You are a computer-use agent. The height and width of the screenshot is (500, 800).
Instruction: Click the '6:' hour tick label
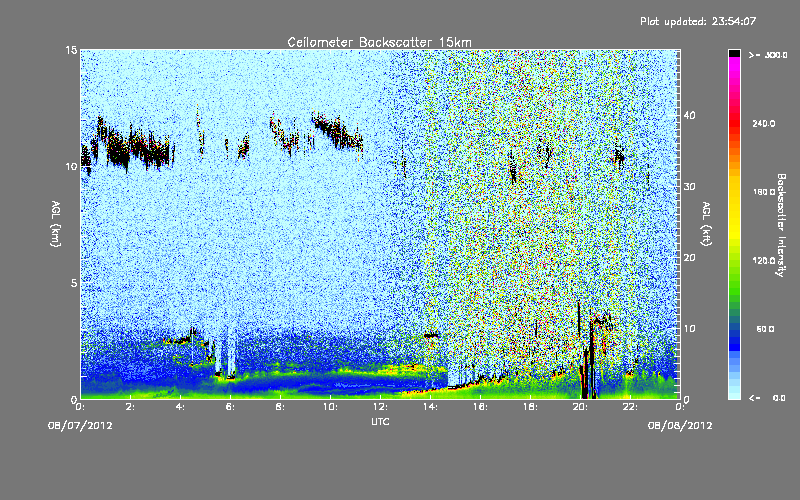point(230,407)
